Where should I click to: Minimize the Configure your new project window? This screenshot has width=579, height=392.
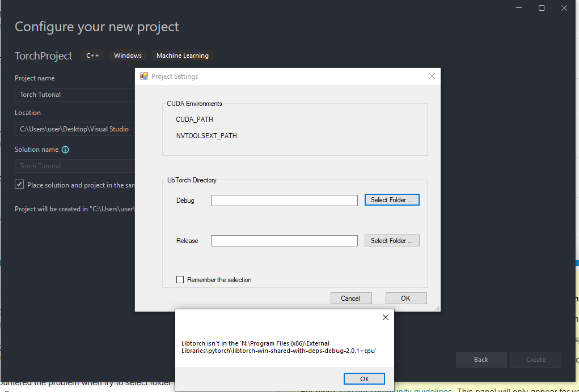coord(519,8)
